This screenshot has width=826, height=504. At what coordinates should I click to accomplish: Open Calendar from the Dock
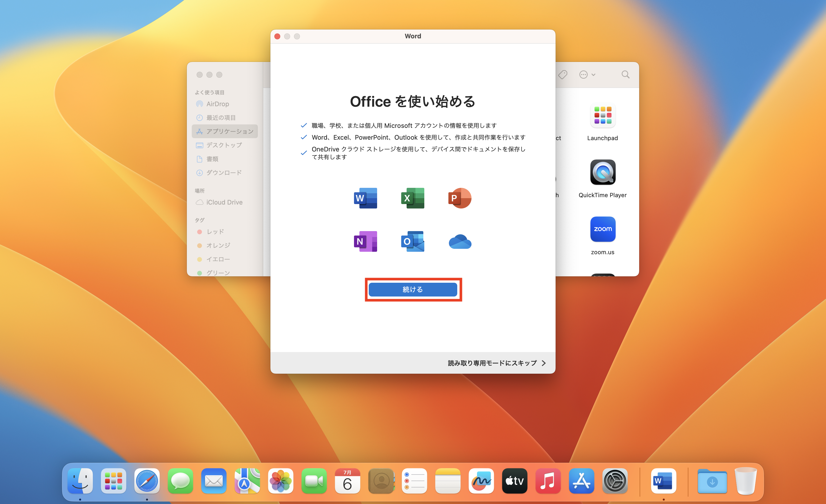[x=348, y=481]
